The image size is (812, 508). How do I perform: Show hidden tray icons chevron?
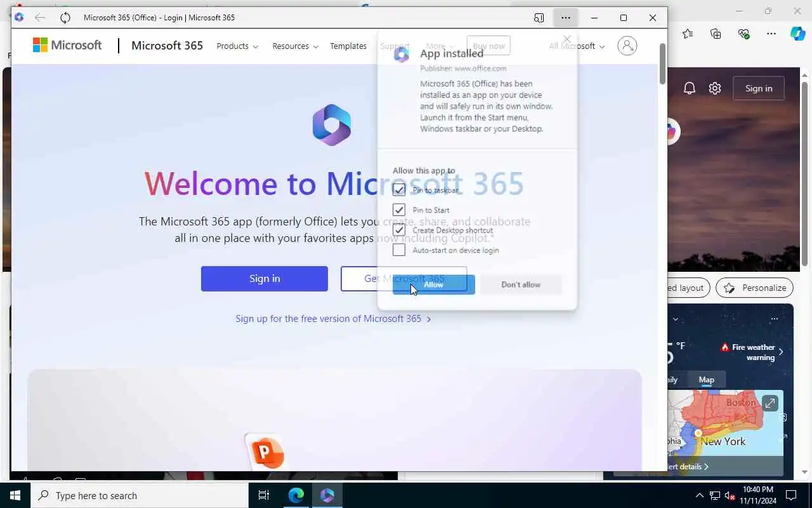[700, 495]
